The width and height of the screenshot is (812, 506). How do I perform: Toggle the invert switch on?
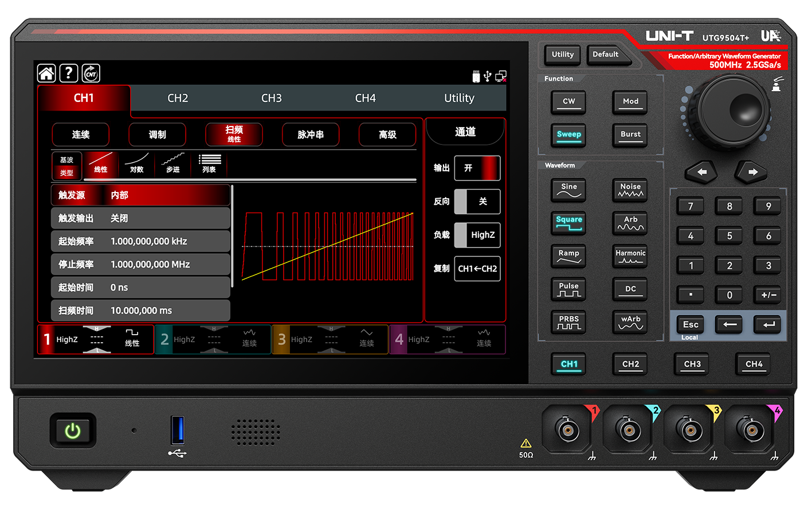click(477, 202)
